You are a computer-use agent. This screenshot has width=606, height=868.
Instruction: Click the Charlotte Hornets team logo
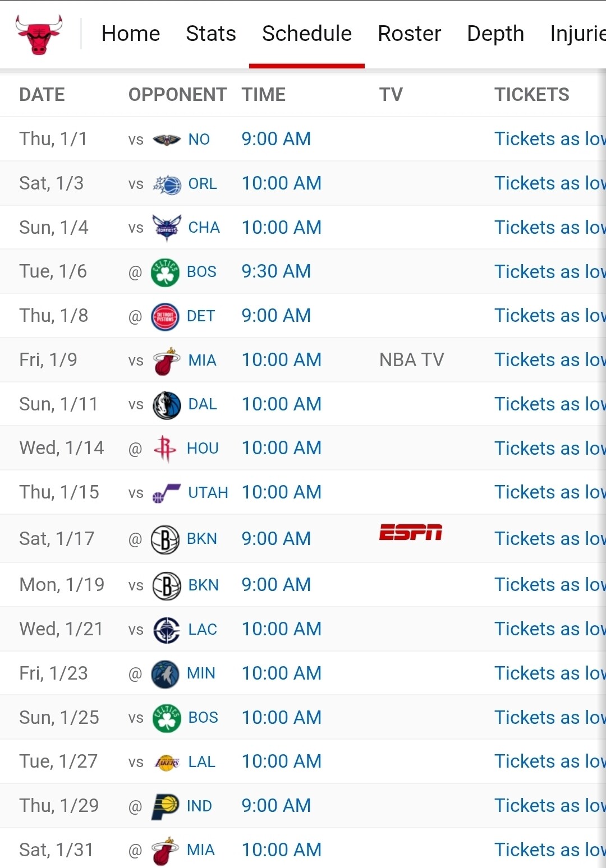(x=167, y=228)
